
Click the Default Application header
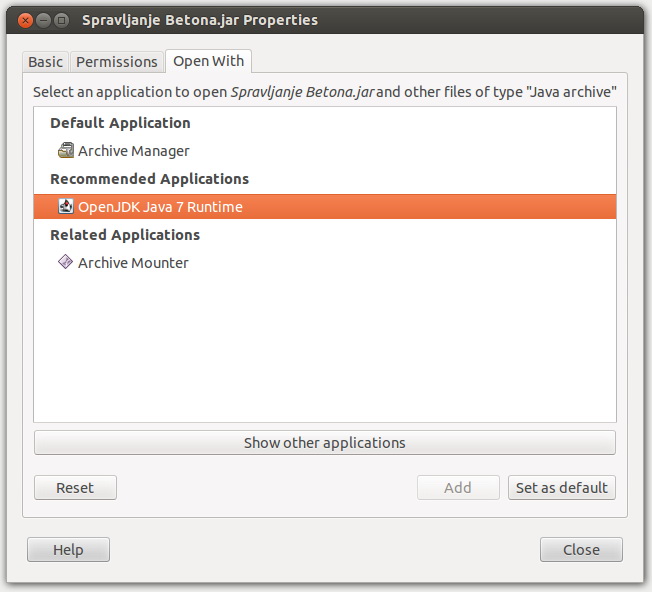[x=120, y=123]
